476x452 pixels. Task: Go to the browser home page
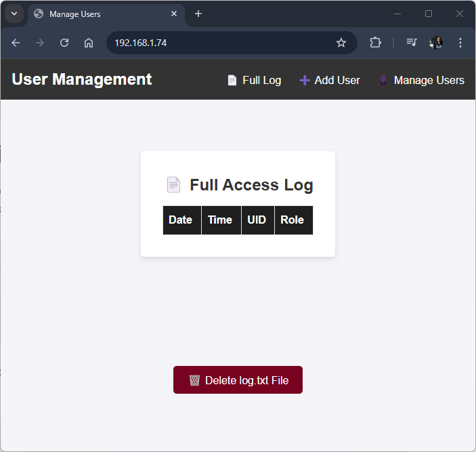[x=89, y=43]
